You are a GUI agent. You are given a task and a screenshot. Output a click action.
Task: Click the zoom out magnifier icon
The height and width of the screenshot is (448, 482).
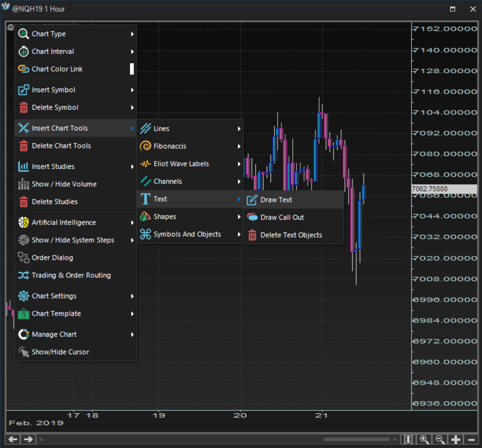pyautogui.click(x=440, y=439)
